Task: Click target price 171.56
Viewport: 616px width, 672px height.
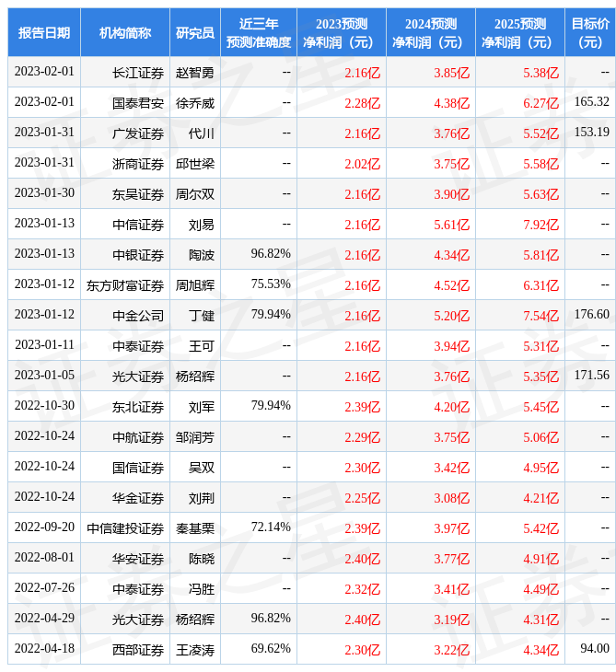Action: (x=591, y=376)
